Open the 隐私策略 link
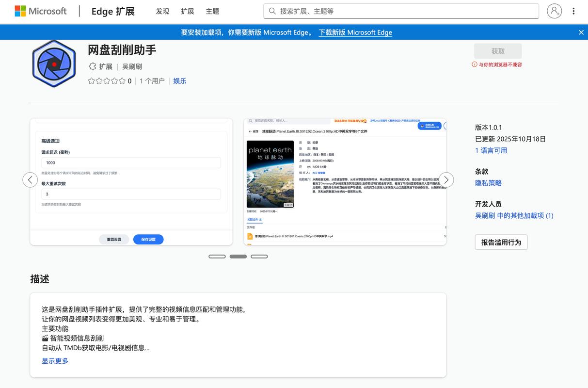 [x=488, y=183]
